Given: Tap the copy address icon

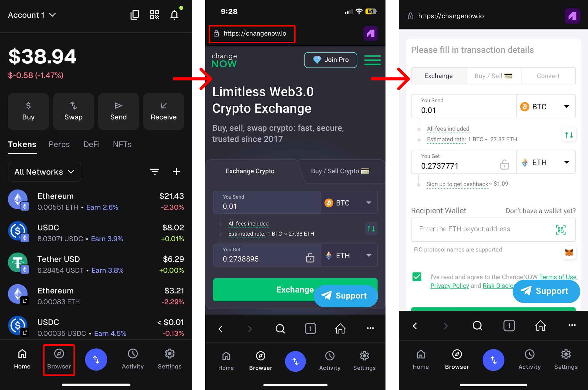Looking at the screenshot, I should pyautogui.click(x=134, y=15).
